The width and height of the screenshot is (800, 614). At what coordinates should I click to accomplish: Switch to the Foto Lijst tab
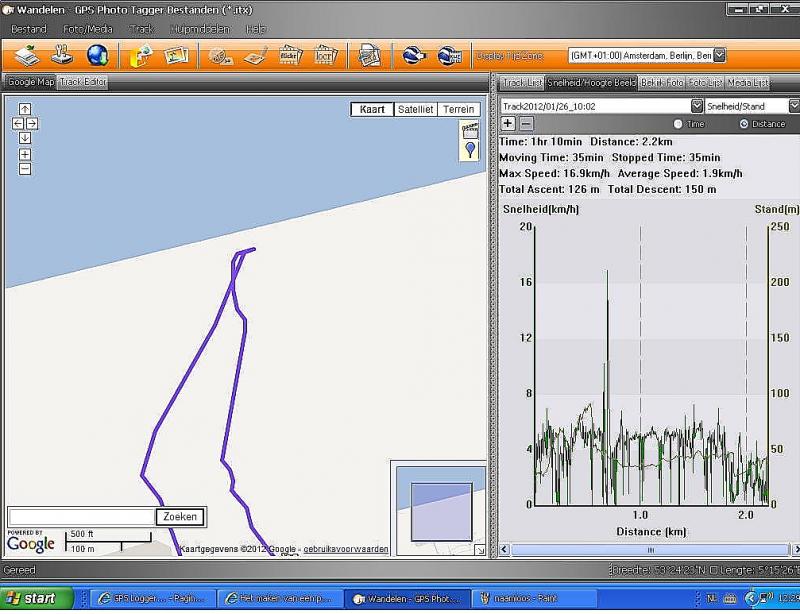coord(705,82)
